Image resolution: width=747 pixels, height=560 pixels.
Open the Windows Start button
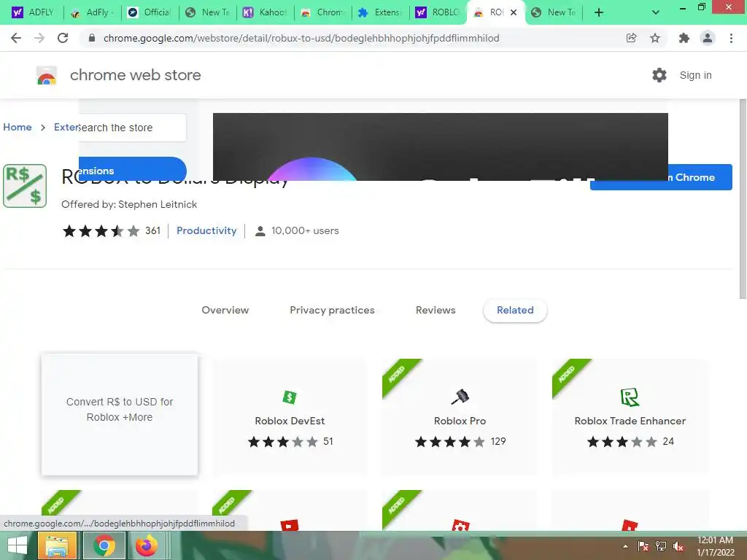pos(18,545)
